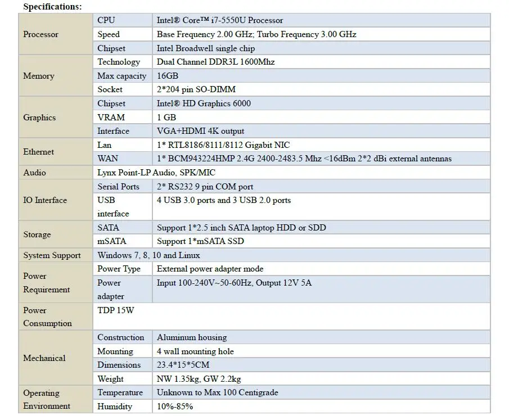This screenshot has width=509, height=420.
Task: Select the "Mounting" label cell
Action: point(123,351)
